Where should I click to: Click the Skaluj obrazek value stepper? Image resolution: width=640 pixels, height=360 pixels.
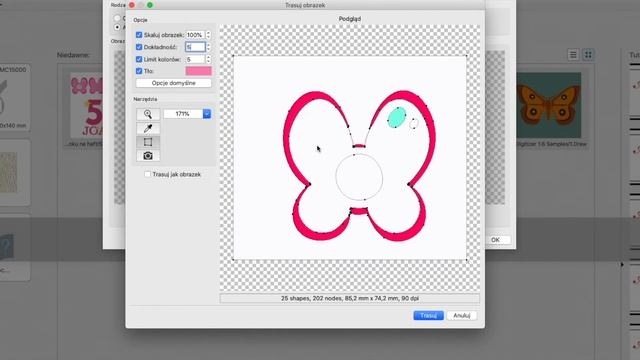point(208,35)
